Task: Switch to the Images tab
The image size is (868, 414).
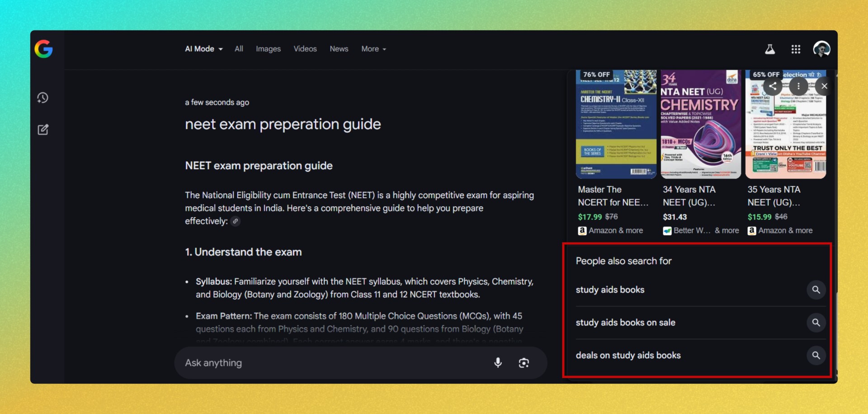Action: click(268, 49)
